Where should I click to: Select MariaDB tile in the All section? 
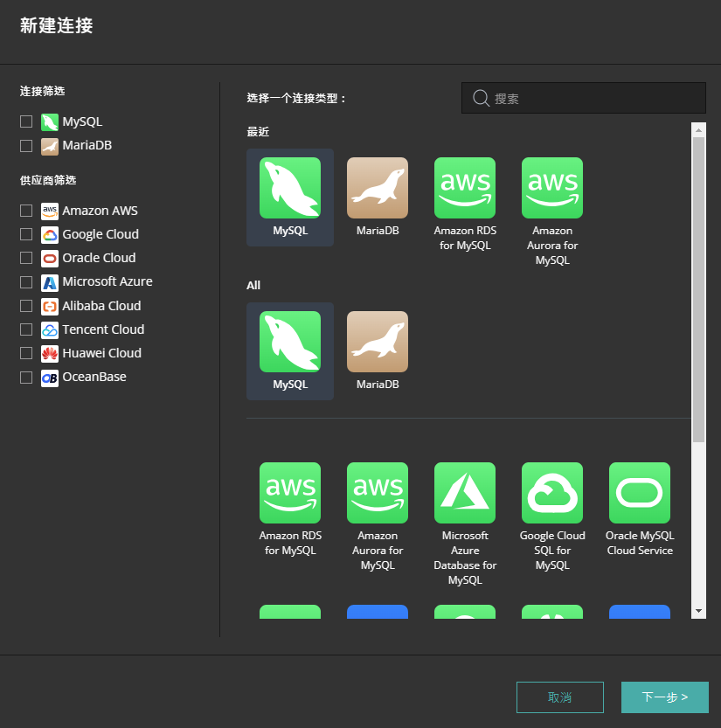(x=378, y=351)
